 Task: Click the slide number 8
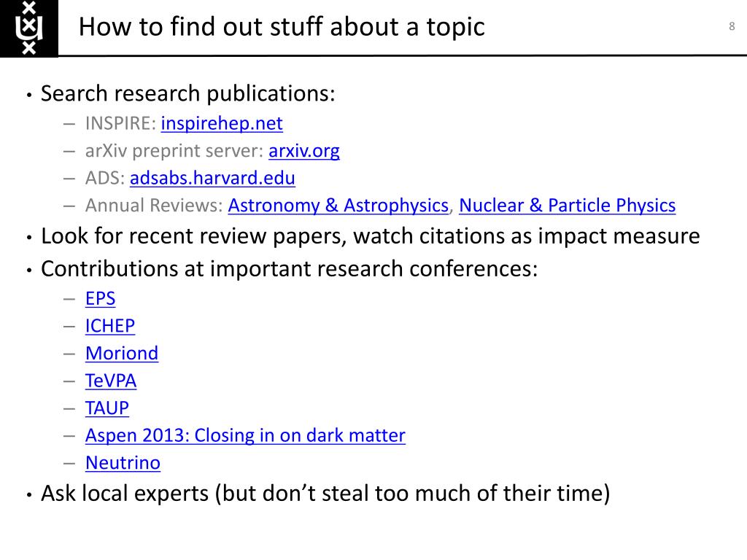coord(732,26)
